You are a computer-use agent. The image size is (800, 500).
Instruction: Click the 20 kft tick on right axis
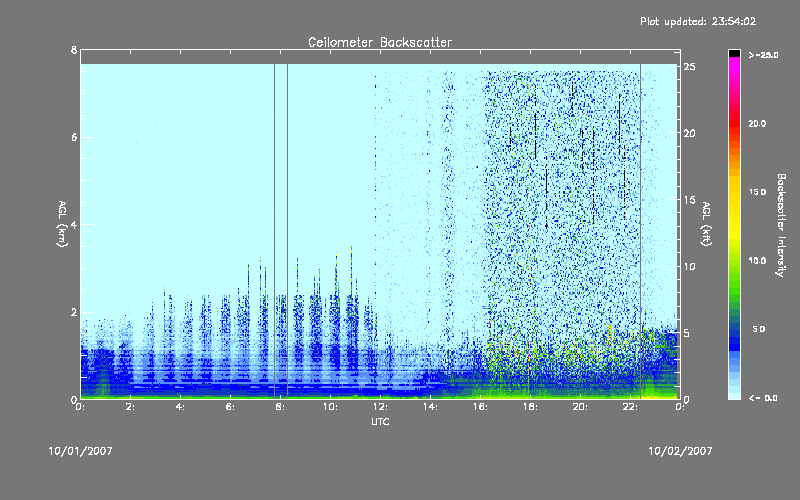pyautogui.click(x=689, y=133)
